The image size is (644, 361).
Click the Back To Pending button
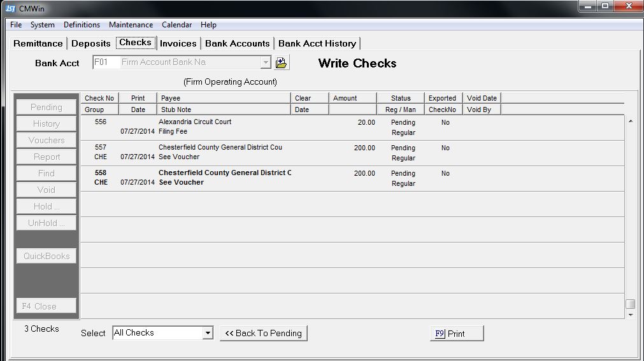pyautogui.click(x=264, y=333)
